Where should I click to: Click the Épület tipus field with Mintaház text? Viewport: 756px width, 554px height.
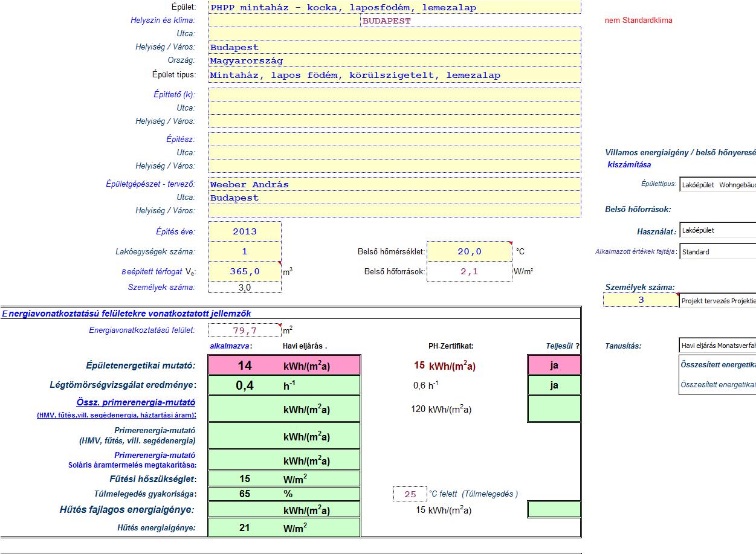394,76
